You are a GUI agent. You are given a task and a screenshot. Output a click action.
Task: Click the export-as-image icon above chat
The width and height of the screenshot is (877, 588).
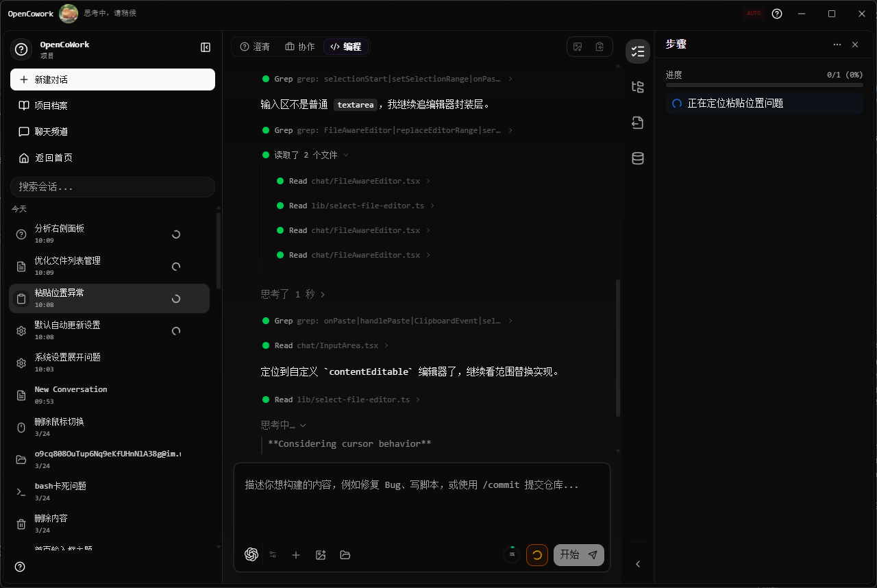click(x=578, y=46)
